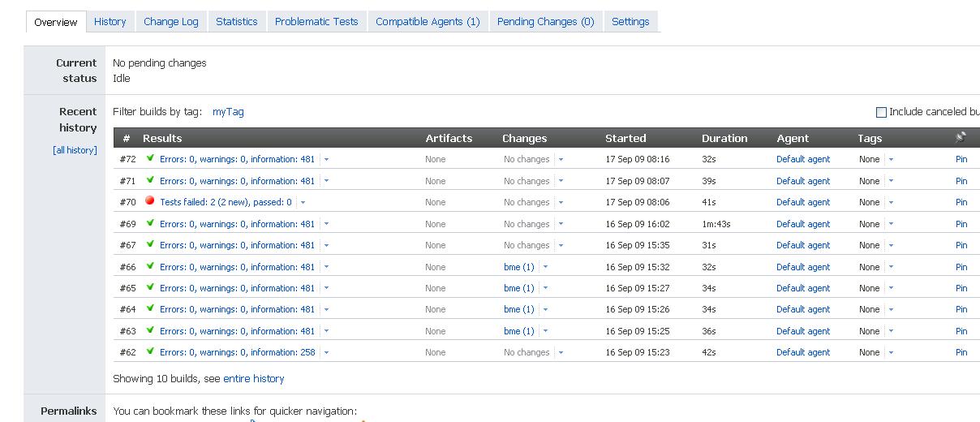Image resolution: width=980 pixels, height=422 pixels.
Task: Open changes dropdown arrow for build #72
Action: pyautogui.click(x=561, y=160)
